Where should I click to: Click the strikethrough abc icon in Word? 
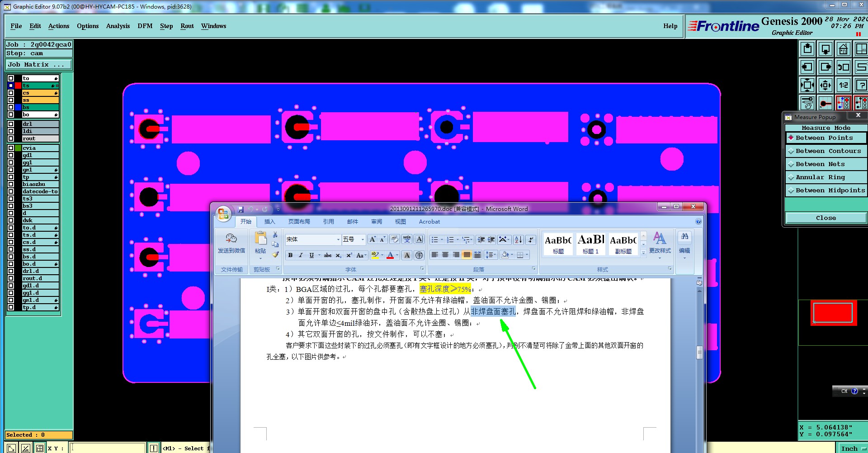328,255
